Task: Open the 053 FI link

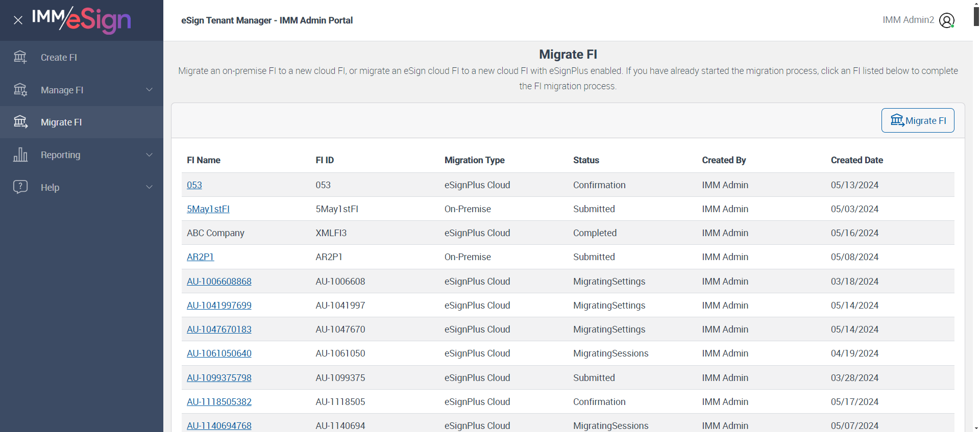Action: click(x=194, y=185)
